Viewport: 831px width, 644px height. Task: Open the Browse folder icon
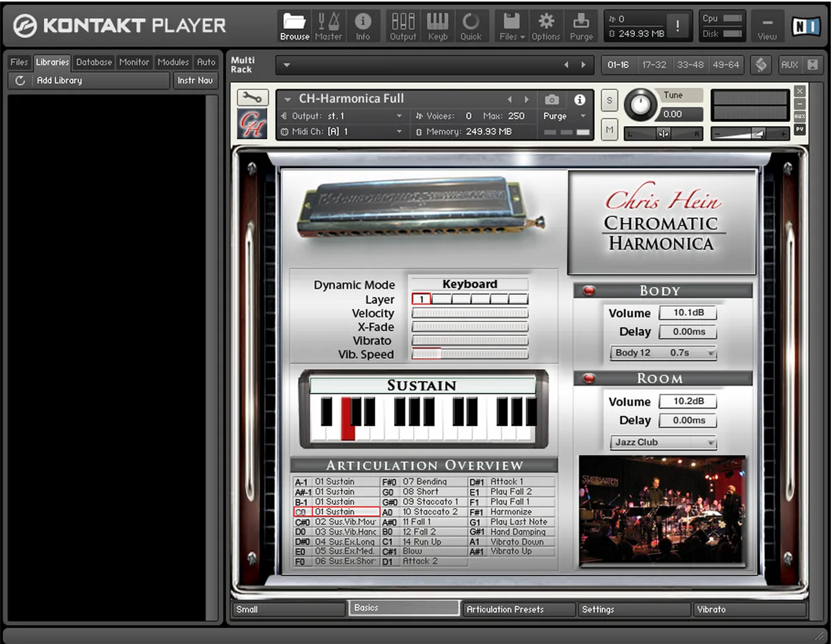tap(294, 26)
